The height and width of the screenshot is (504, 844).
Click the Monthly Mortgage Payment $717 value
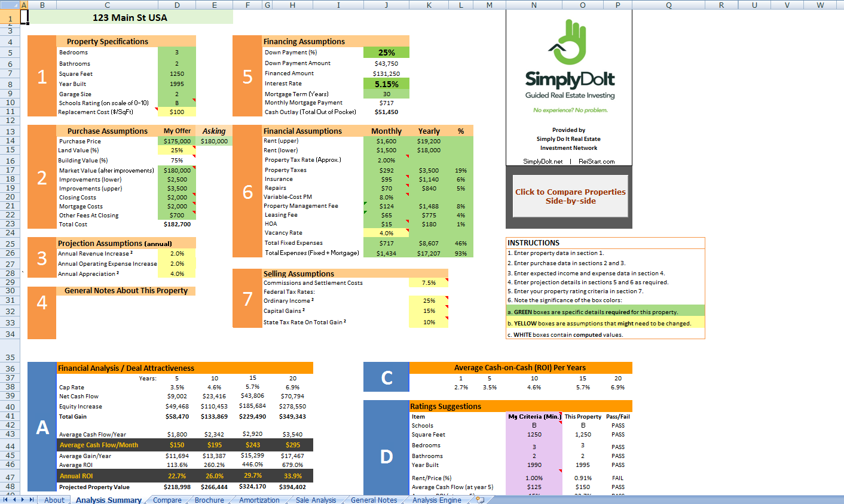386,103
